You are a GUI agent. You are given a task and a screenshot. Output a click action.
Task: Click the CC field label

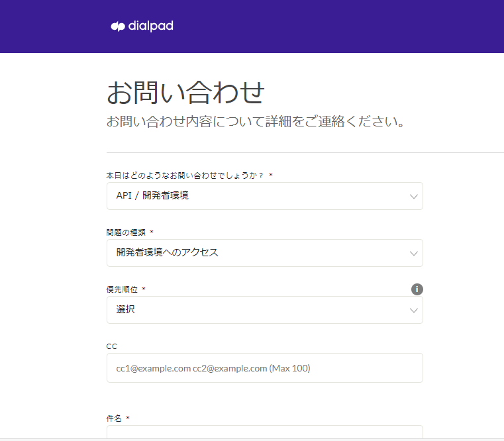point(112,346)
